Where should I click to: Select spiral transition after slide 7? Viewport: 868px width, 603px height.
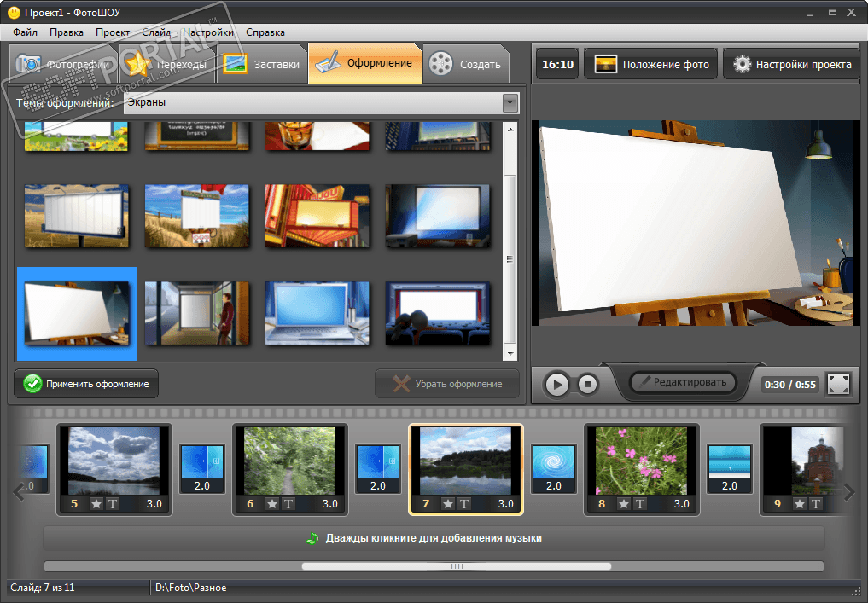[x=554, y=468]
